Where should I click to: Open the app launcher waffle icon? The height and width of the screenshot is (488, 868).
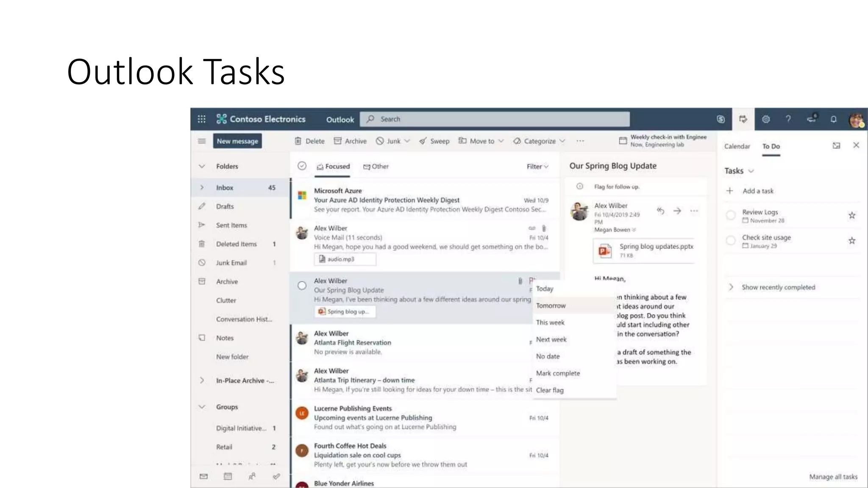[x=202, y=119]
